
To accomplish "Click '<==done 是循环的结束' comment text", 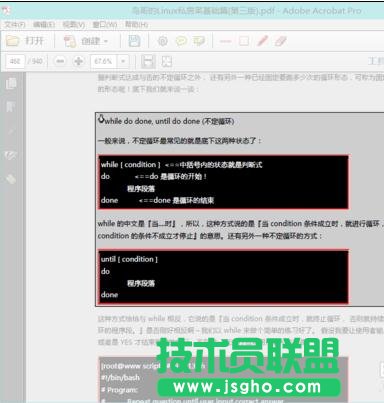I will (x=176, y=200).
